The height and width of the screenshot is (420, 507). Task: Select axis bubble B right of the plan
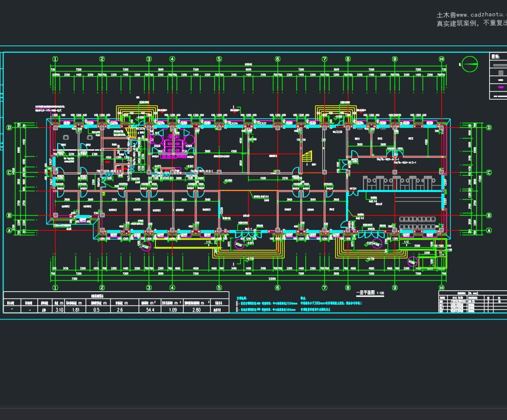click(x=489, y=216)
